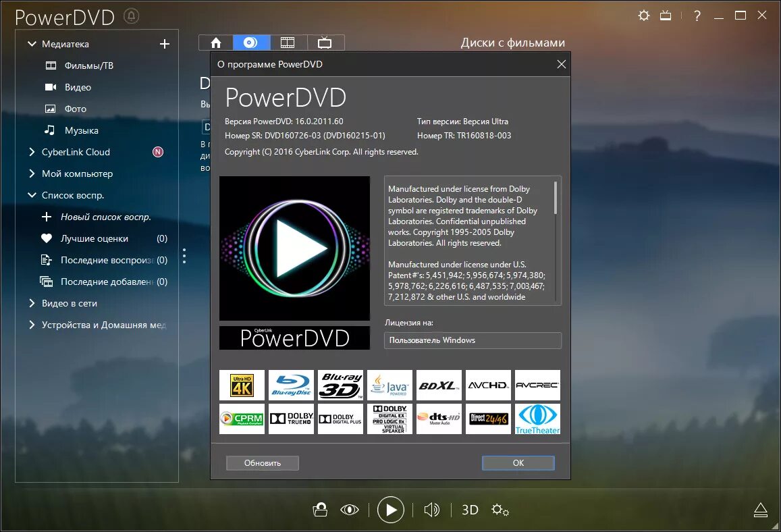This screenshot has width=781, height=532.
Task: Open PowerDVD settings gear in title bar
Action: click(x=643, y=16)
